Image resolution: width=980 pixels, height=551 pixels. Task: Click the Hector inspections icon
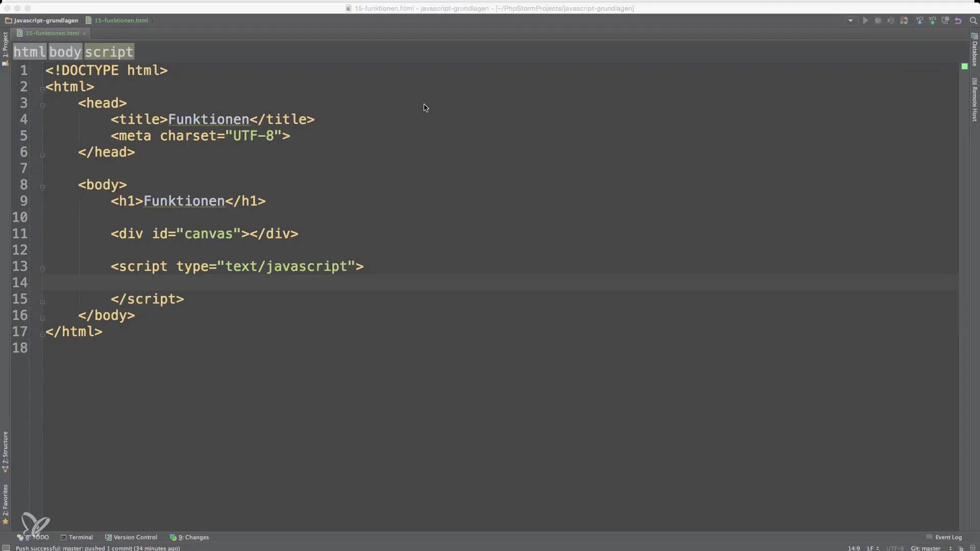point(972,548)
